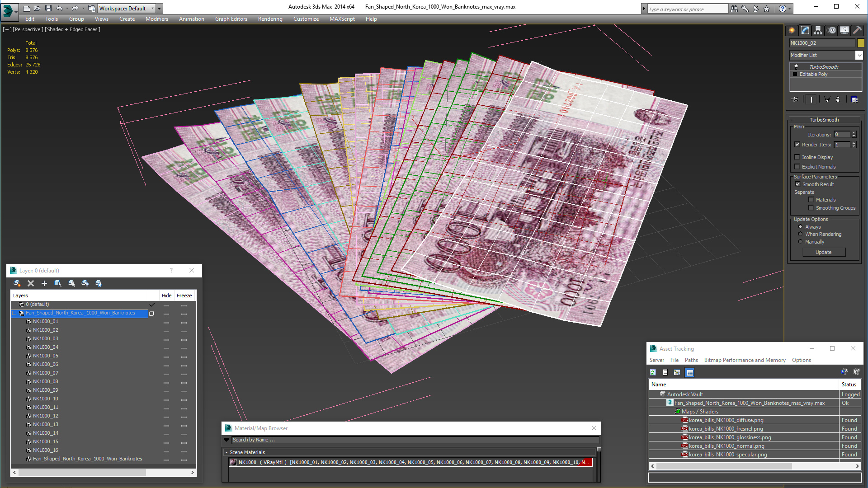Open the Modifiers menu

click(156, 19)
